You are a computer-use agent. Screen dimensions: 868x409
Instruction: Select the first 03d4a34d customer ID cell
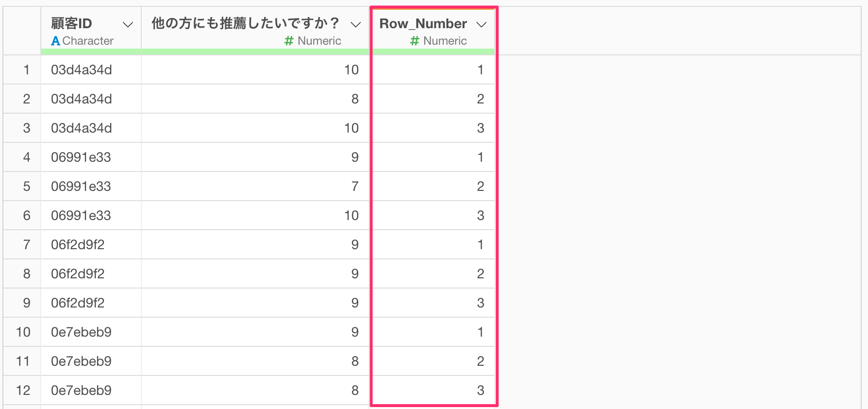(82, 70)
